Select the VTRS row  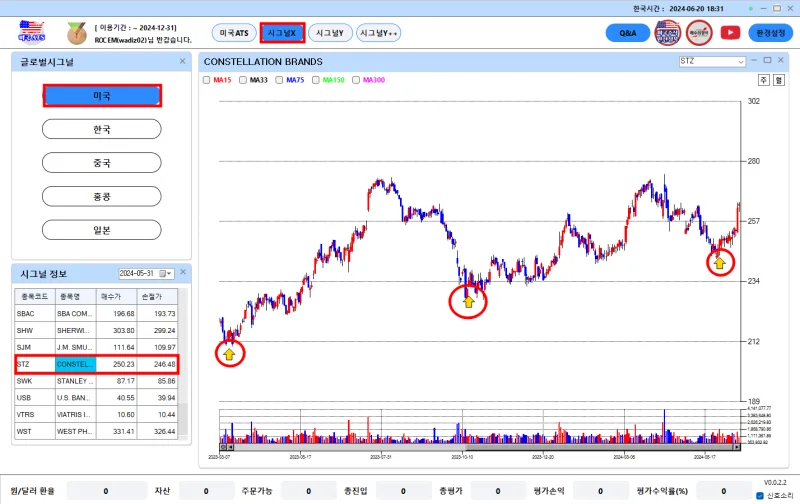pos(96,415)
